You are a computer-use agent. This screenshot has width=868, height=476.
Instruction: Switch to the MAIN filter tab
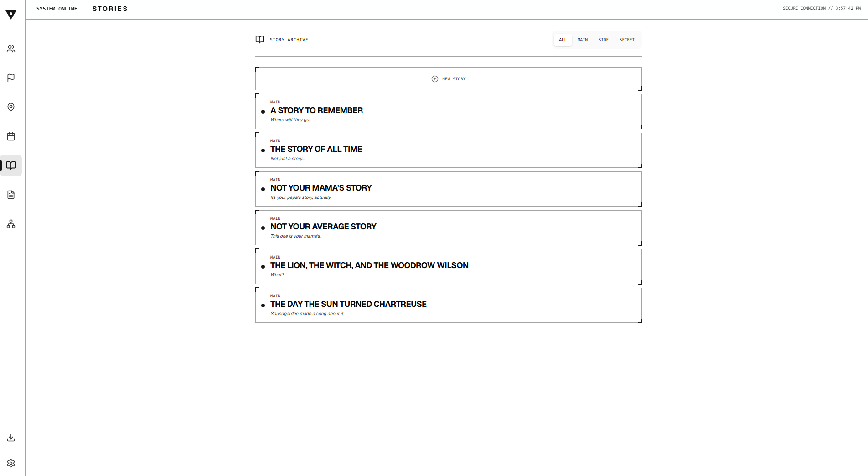point(582,40)
